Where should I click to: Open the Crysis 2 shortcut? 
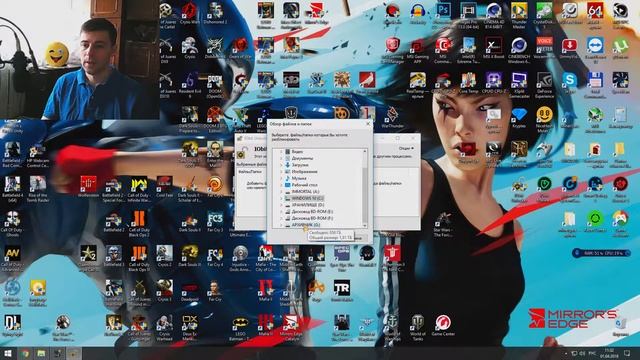pos(164,257)
